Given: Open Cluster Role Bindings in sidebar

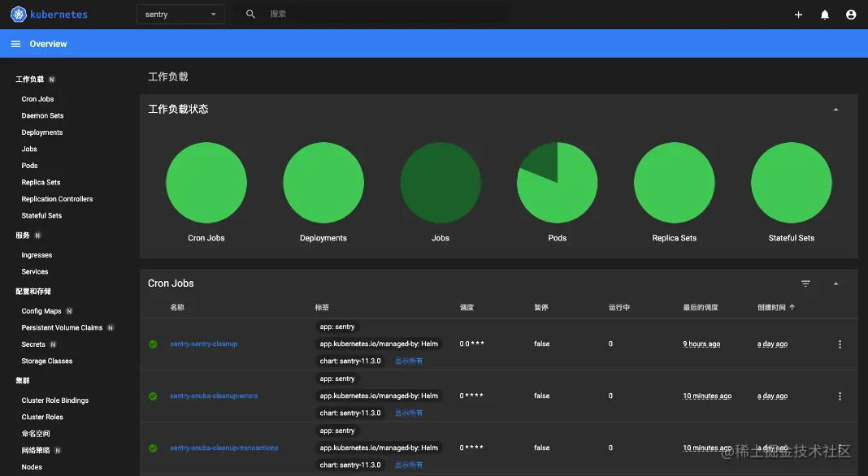Looking at the screenshot, I should [54, 400].
